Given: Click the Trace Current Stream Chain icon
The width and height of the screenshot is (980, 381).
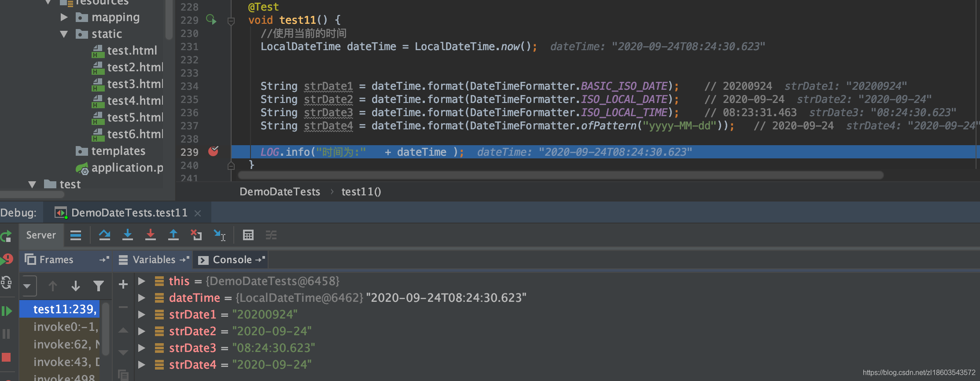Looking at the screenshot, I should (x=271, y=235).
